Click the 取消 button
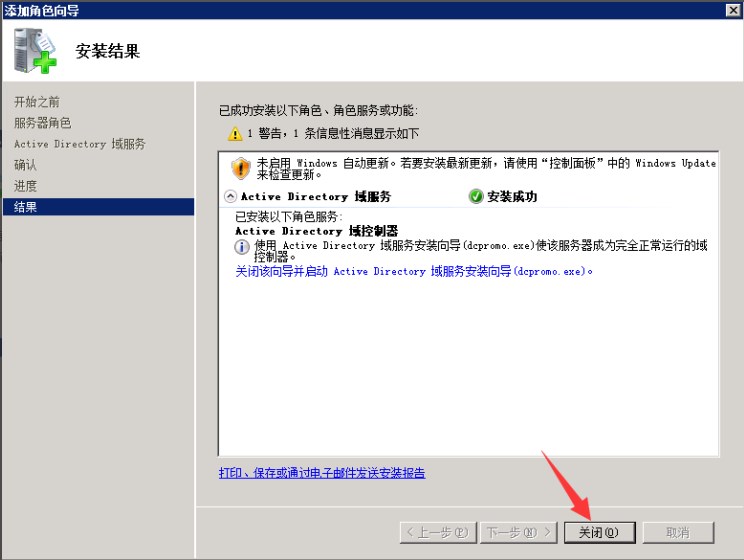The width and height of the screenshot is (744, 560). tap(678, 532)
